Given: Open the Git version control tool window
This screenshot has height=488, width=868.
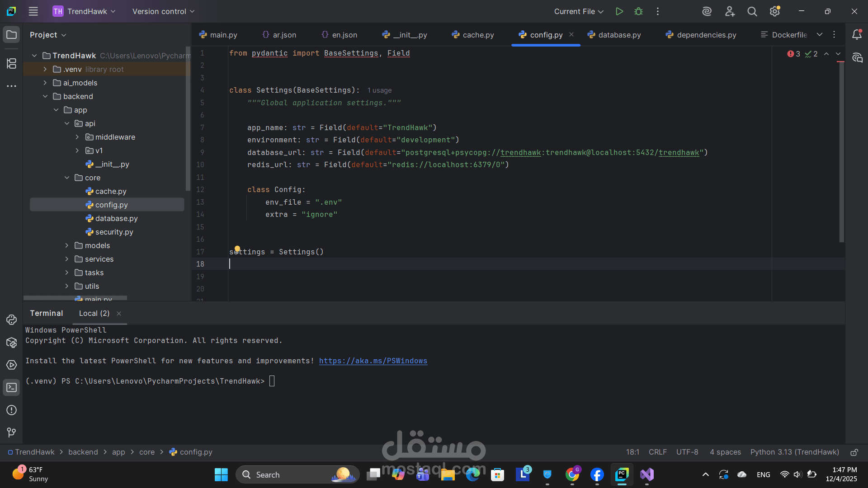Looking at the screenshot, I should pos(11,432).
